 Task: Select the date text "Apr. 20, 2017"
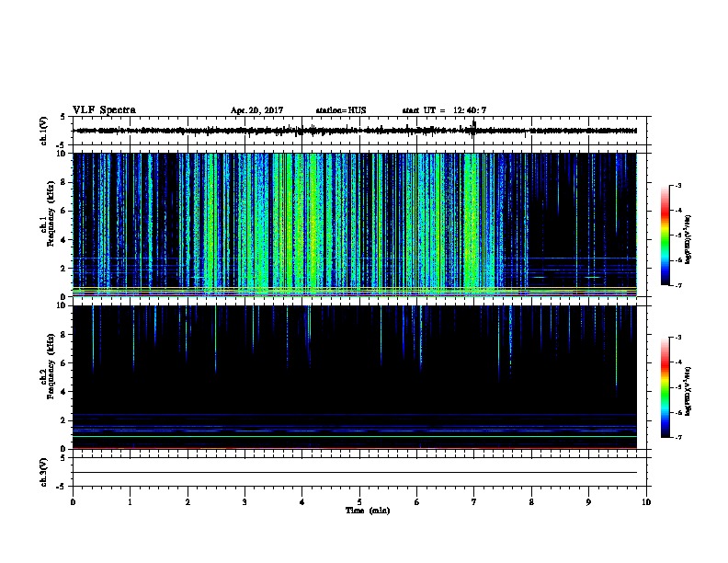tap(256, 110)
